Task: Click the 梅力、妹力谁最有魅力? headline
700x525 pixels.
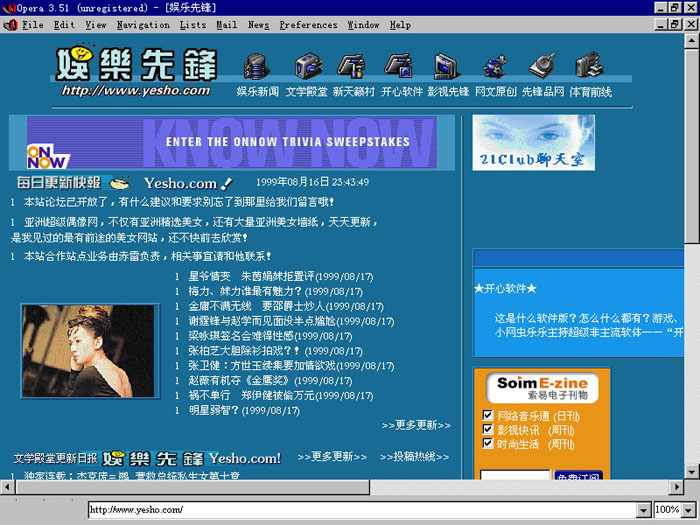Action: coord(275,292)
